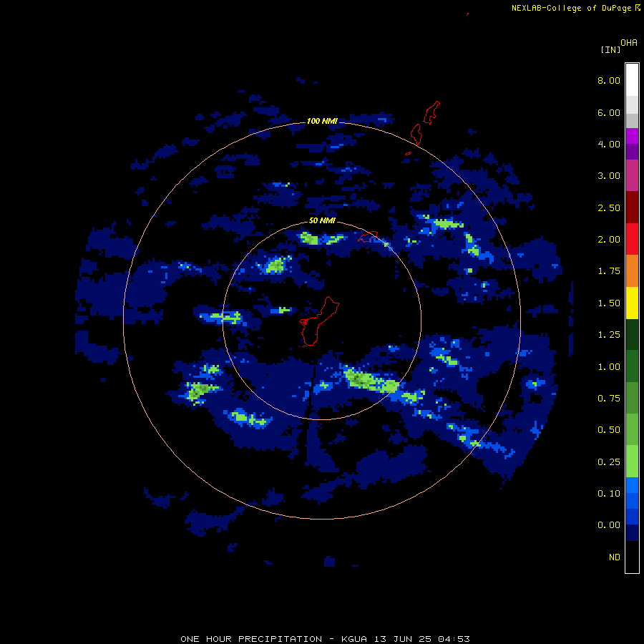The image size is (644, 644).
Task: Select the bright red 2.00 swatch
Action: (632, 239)
